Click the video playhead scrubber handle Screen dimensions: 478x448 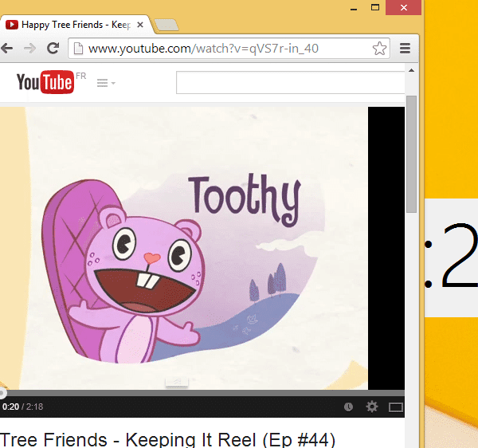click(2, 393)
